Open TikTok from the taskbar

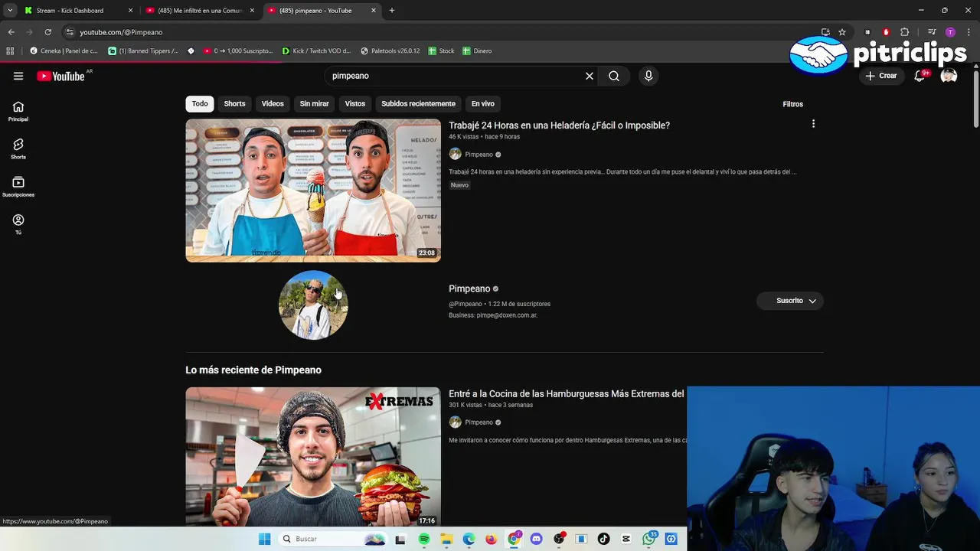(603, 539)
